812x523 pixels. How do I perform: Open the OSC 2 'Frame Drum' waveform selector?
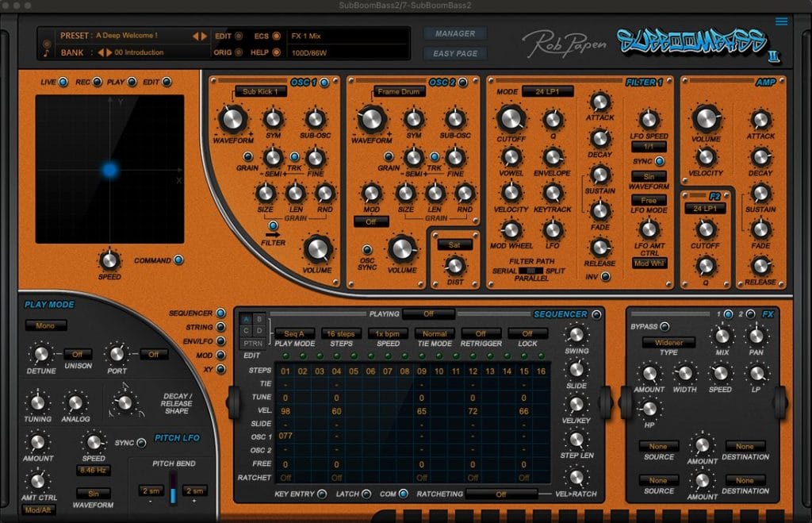click(399, 92)
